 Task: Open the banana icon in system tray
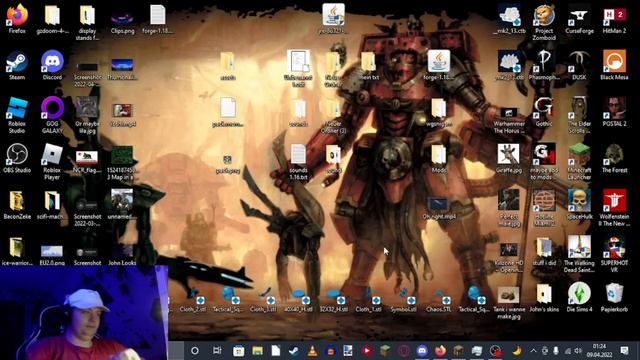pos(517,351)
